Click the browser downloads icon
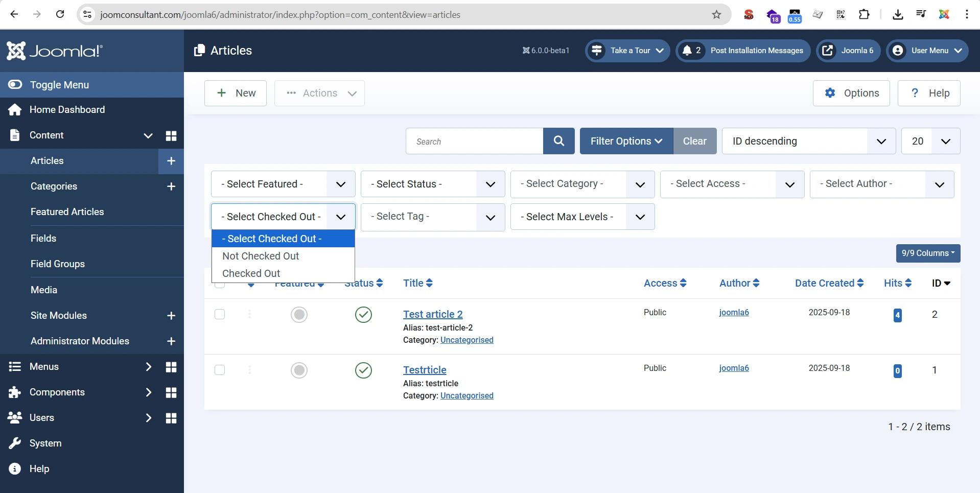Viewport: 980px width, 493px height. [x=897, y=15]
